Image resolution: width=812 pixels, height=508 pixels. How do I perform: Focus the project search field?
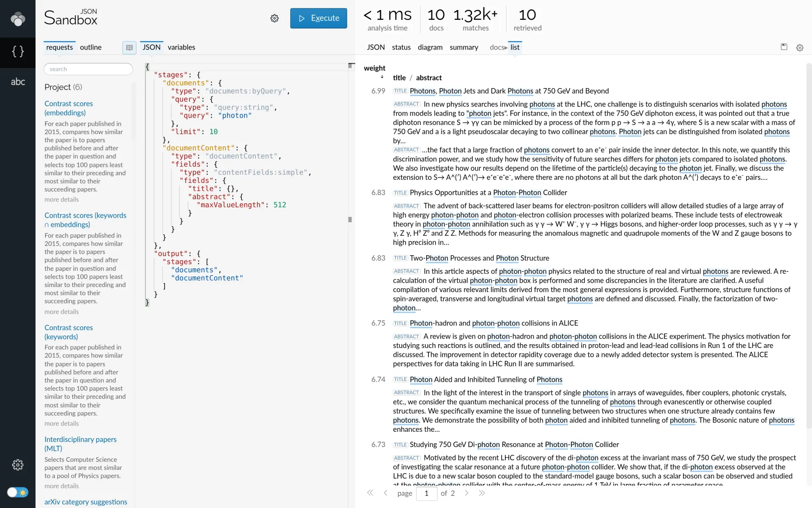[88, 69]
